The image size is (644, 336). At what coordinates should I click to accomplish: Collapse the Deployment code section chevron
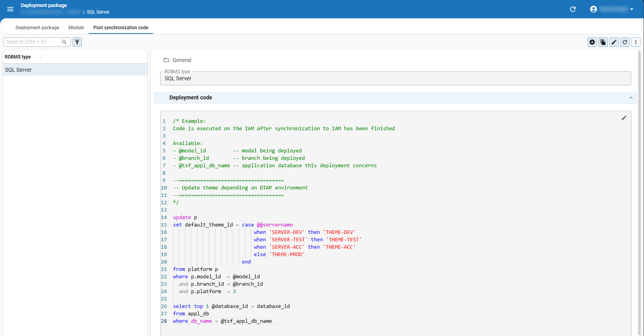631,98
